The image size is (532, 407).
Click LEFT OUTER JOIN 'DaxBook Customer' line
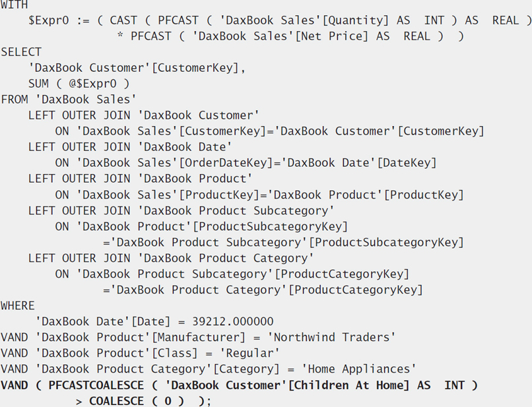click(x=144, y=115)
